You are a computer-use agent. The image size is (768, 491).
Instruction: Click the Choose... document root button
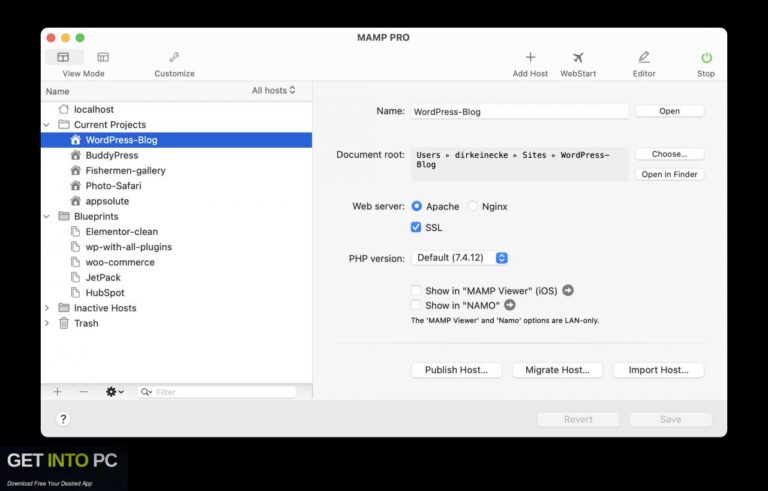(669, 154)
